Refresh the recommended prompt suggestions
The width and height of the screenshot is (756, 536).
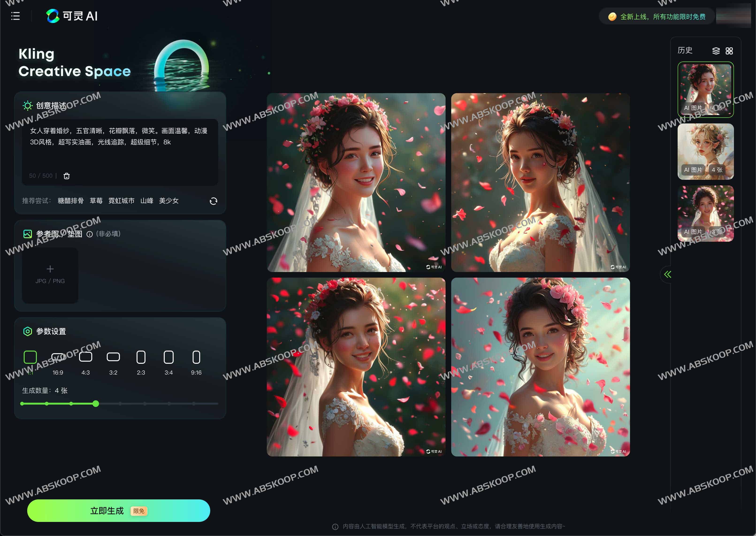pos(213,201)
